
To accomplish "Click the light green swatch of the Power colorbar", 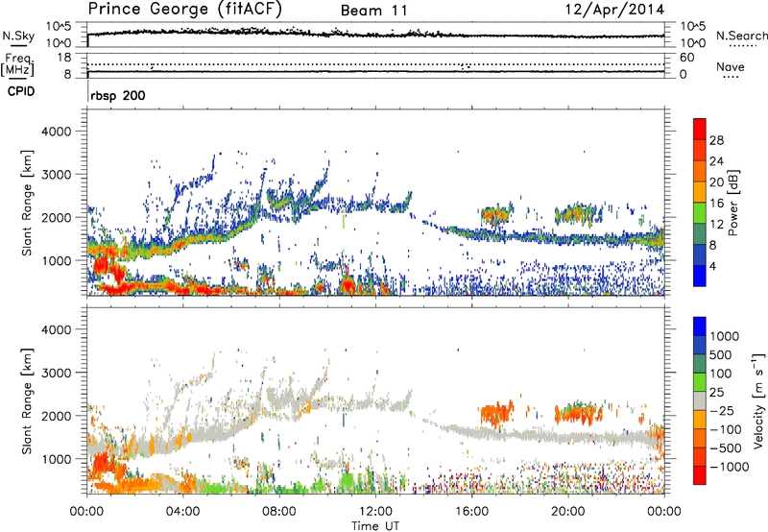I will (700, 212).
